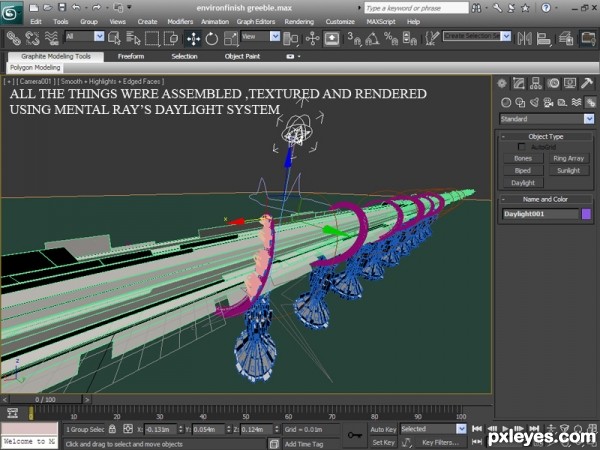Click the Daylight button
This screenshot has width=600, height=450.
(523, 183)
